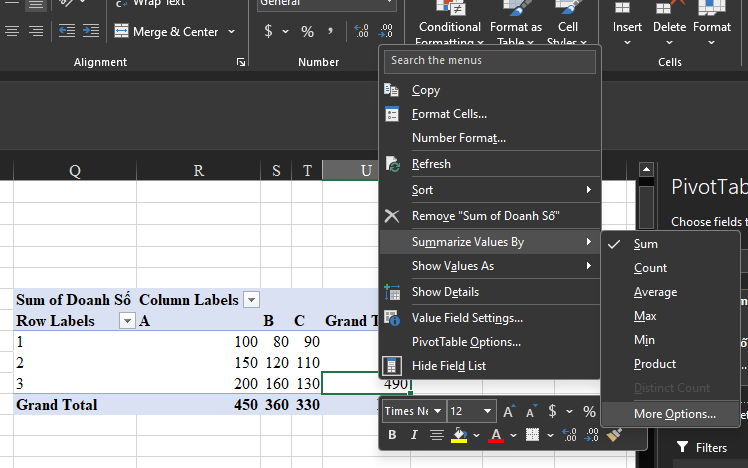
Task: Expand the Sort submenu
Action: (x=490, y=190)
